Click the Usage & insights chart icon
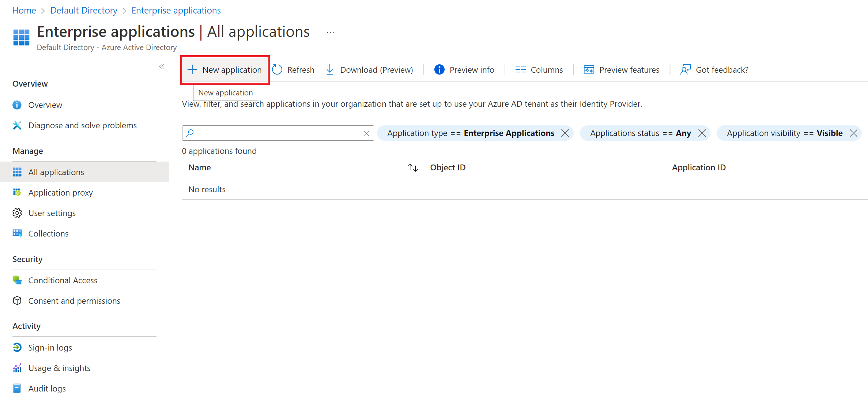This screenshot has width=868, height=401. point(17,368)
